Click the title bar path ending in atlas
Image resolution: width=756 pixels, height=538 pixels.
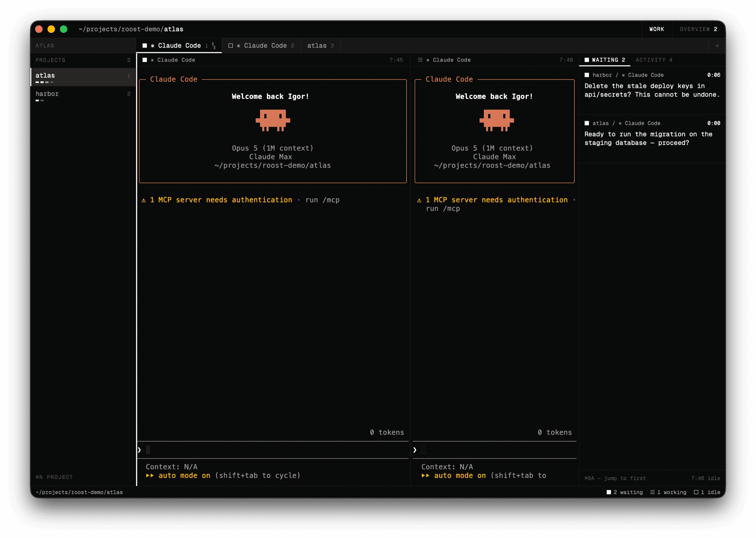point(131,29)
